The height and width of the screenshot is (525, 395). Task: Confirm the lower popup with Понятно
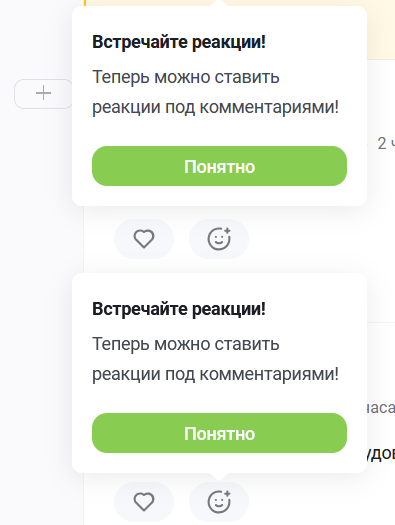coord(219,433)
